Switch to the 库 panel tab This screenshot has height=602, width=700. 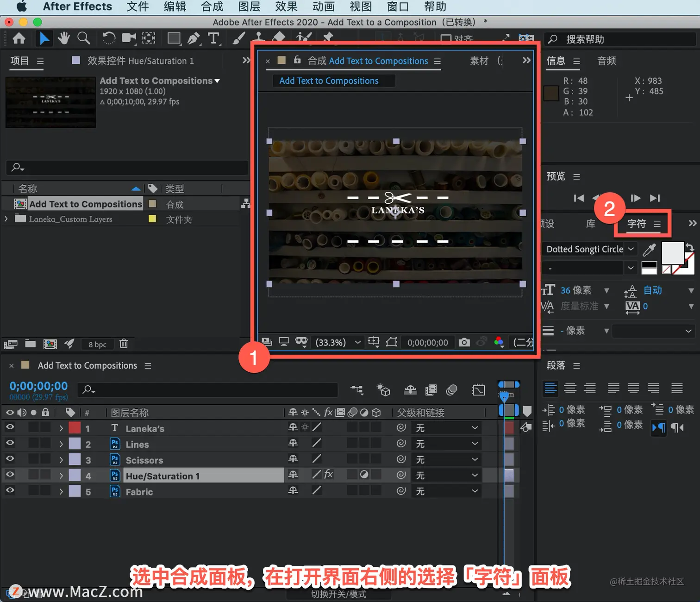pos(591,224)
